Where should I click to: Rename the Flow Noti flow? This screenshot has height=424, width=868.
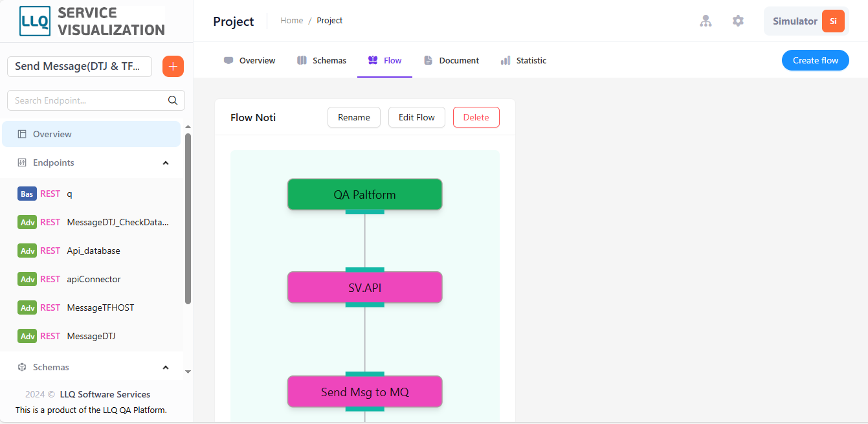354,117
